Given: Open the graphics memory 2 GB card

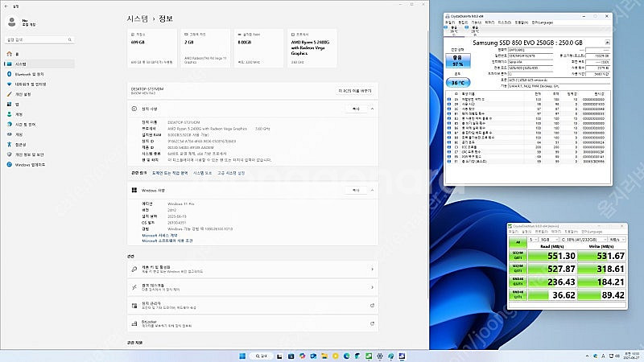Looking at the screenshot, I should coord(205,48).
